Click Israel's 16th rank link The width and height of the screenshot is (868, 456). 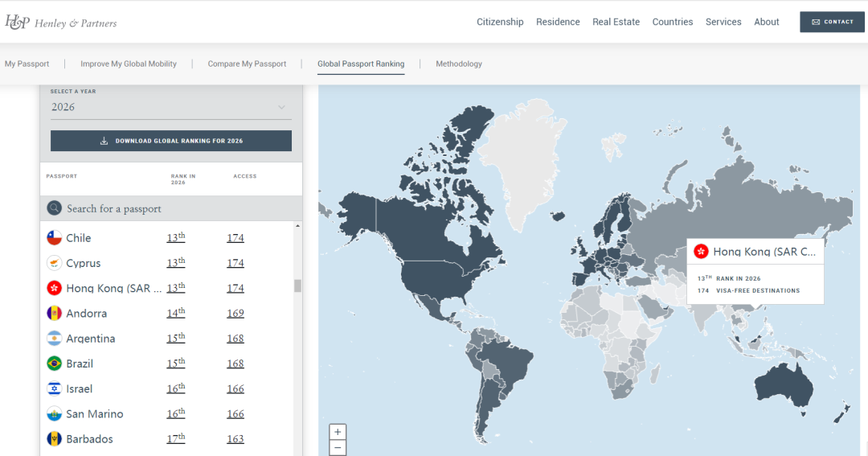tap(175, 388)
